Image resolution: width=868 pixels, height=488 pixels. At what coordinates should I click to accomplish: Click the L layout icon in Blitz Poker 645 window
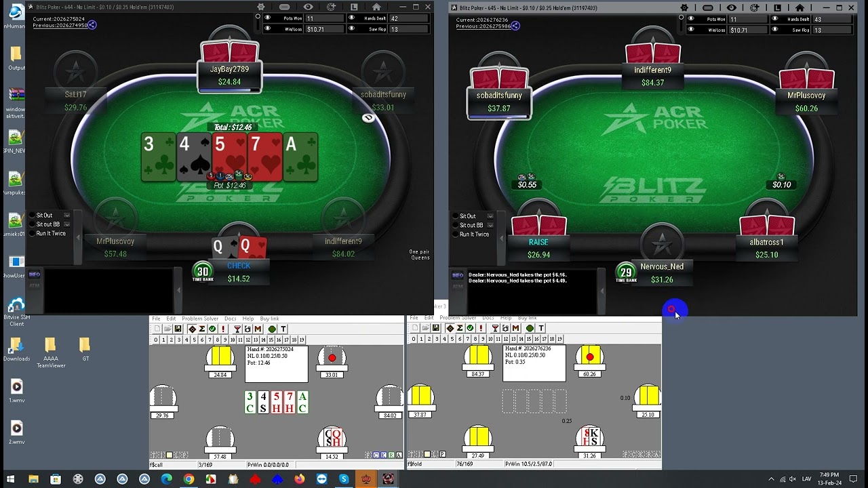(777, 8)
